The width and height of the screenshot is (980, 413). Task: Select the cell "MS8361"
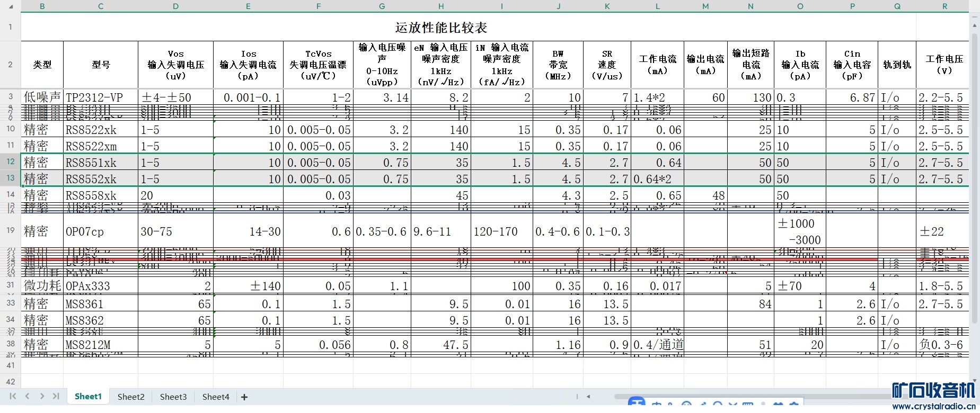tap(101, 304)
